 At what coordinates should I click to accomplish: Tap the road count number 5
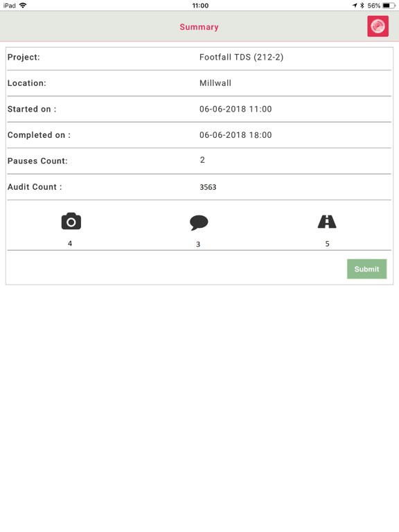pos(328,244)
